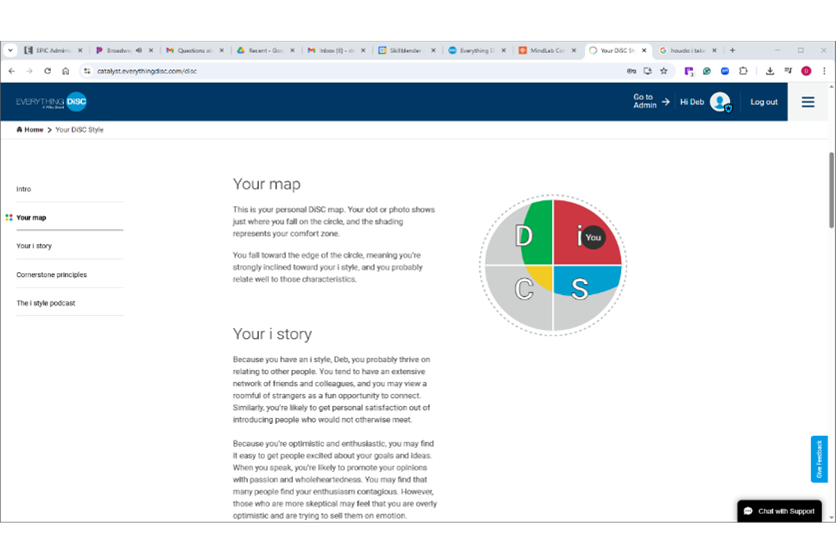Reload the current page
Viewport: 836px width, 556px height.
point(47,71)
